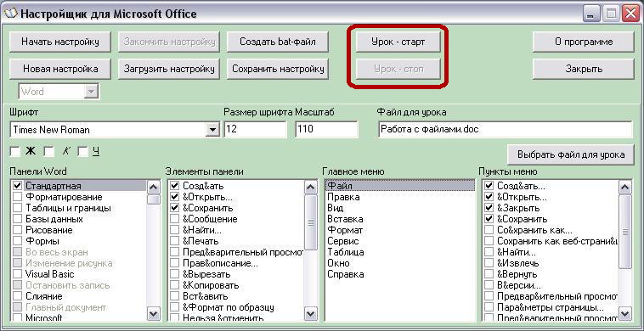644x331 pixels.
Task: Click down arrow of Пункты меню scrollbar
Action: [625, 314]
